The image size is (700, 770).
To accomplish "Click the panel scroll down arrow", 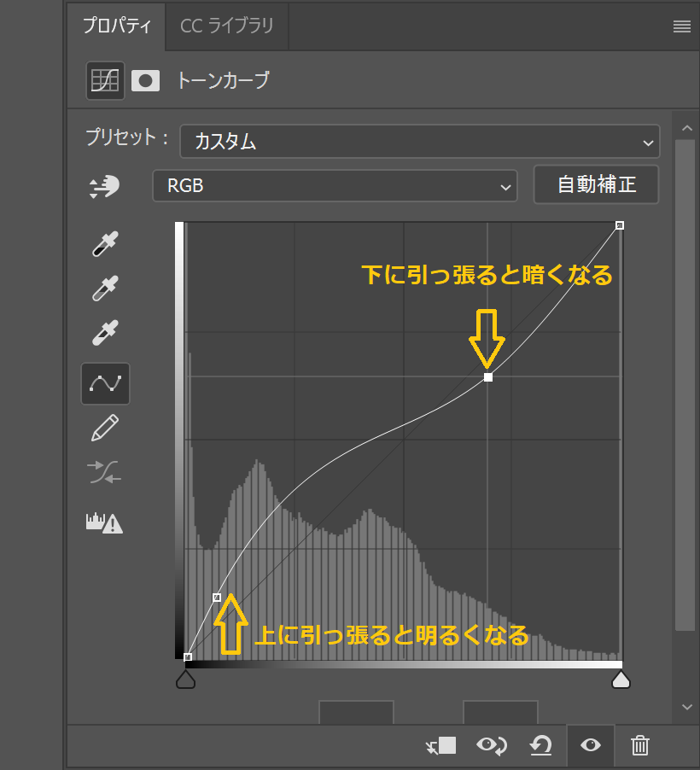I will [x=687, y=707].
